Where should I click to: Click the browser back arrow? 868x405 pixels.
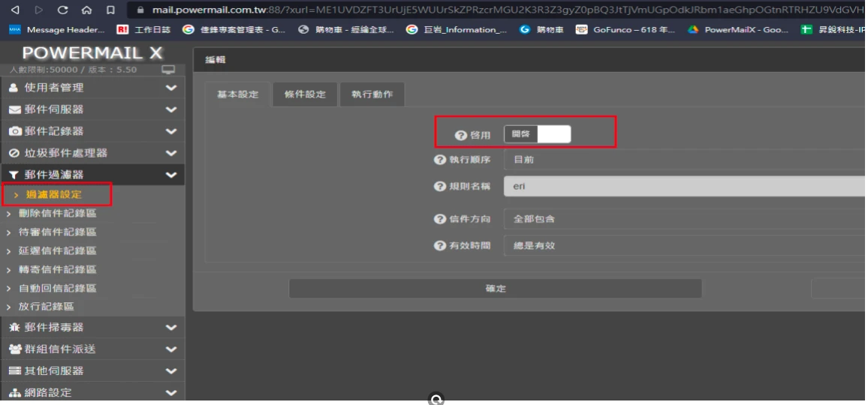tap(15, 10)
